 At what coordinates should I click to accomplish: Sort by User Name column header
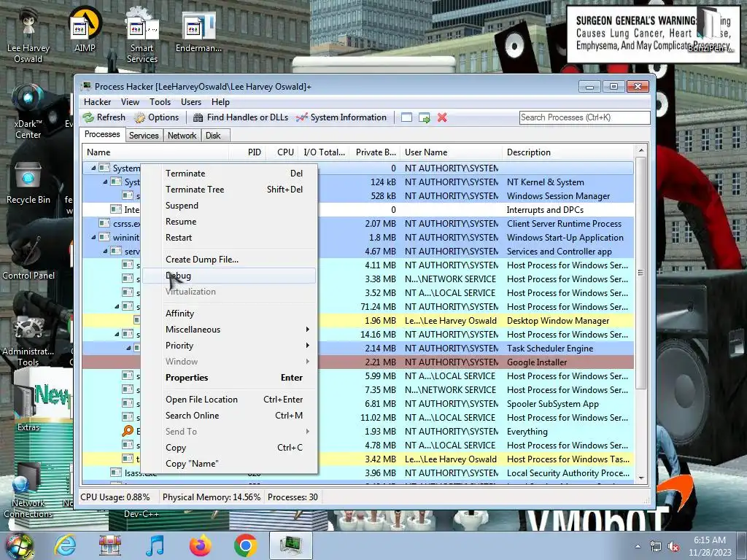[x=451, y=152]
